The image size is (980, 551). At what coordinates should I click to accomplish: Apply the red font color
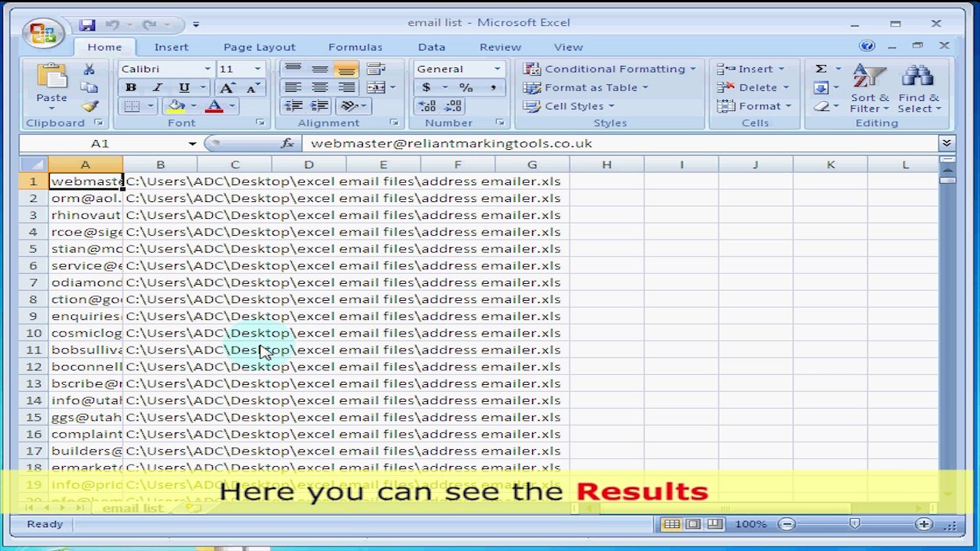pos(214,106)
